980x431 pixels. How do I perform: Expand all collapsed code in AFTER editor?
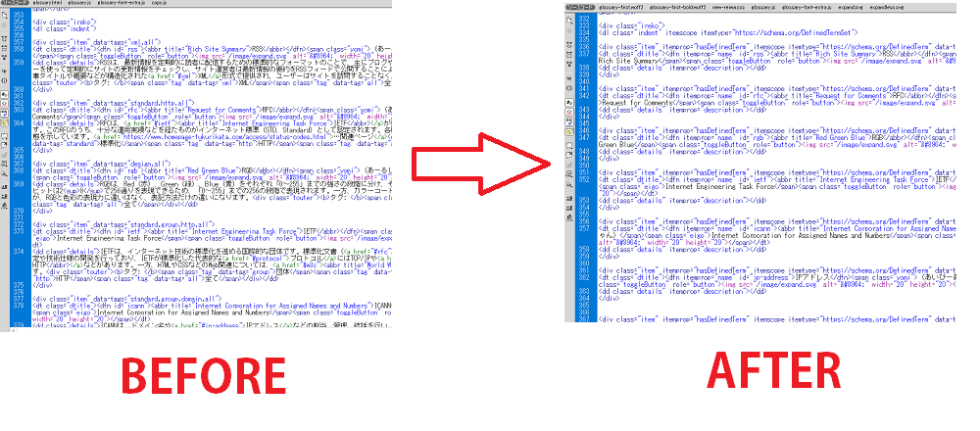[x=570, y=65]
